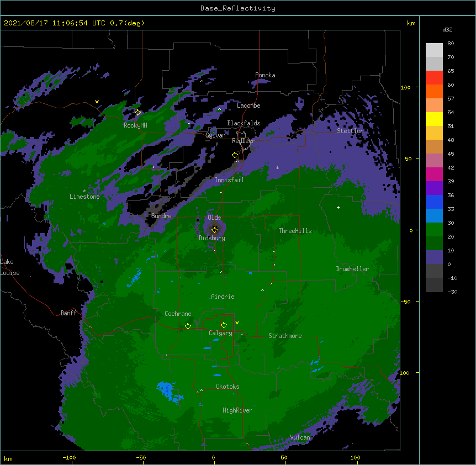Click the Cochrane label
The width and height of the screenshot is (476, 465).
click(178, 314)
